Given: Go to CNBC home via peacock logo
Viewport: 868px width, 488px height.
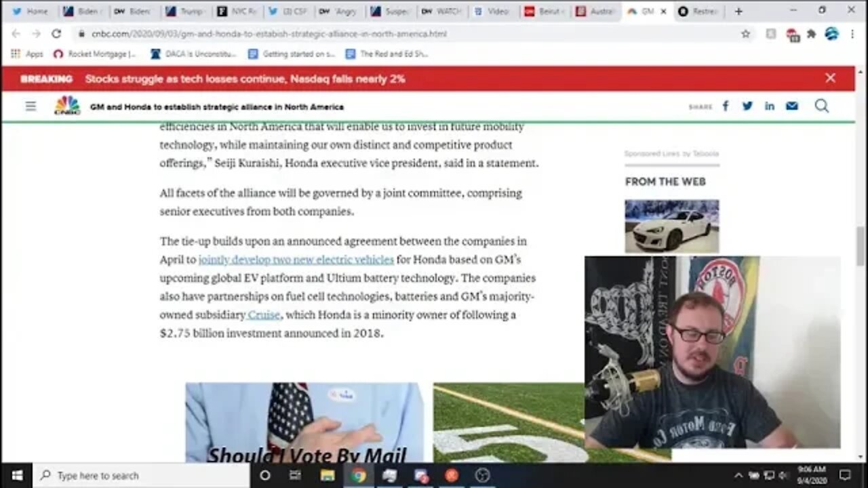Looking at the screenshot, I should (x=67, y=105).
